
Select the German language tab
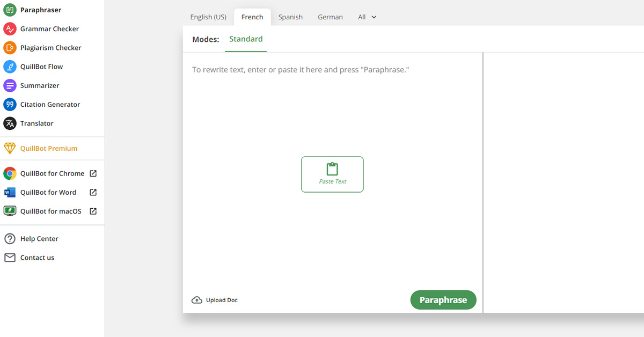point(330,17)
